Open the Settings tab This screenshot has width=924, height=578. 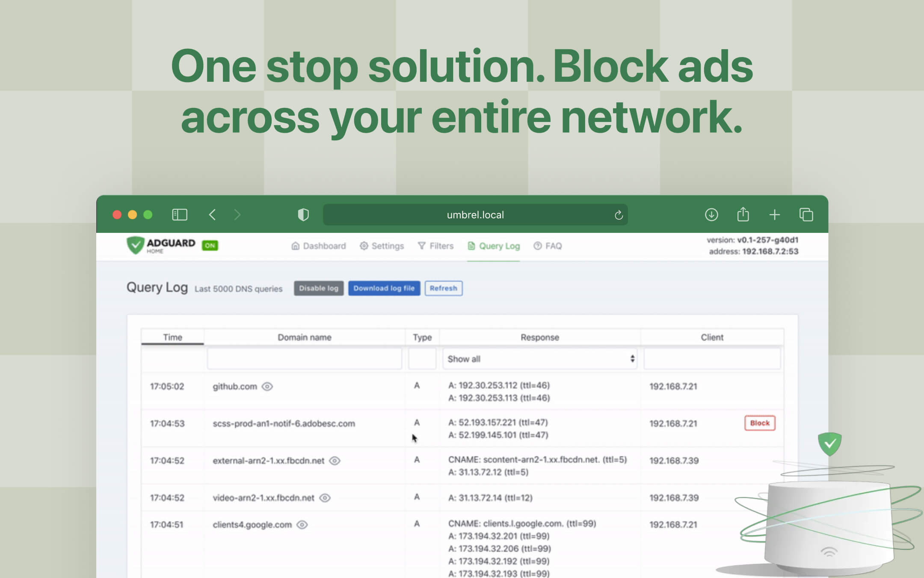[x=382, y=246]
